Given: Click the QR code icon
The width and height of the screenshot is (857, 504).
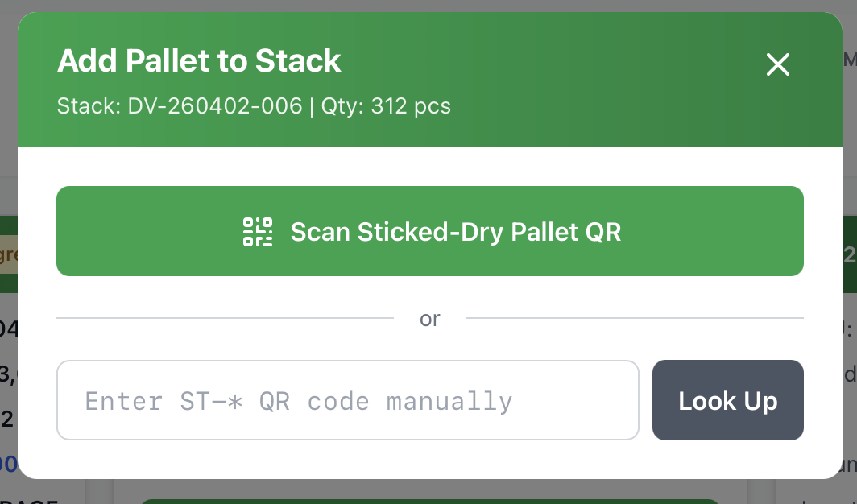Looking at the screenshot, I should coord(258,232).
